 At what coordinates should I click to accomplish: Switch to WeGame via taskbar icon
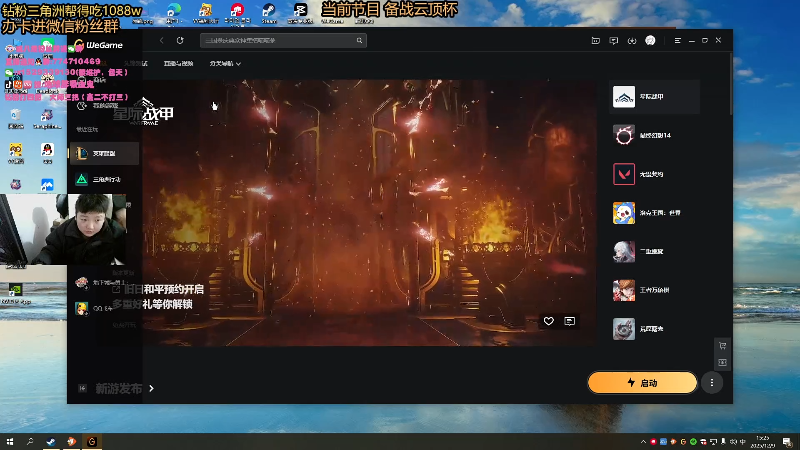pyautogui.click(x=92, y=442)
